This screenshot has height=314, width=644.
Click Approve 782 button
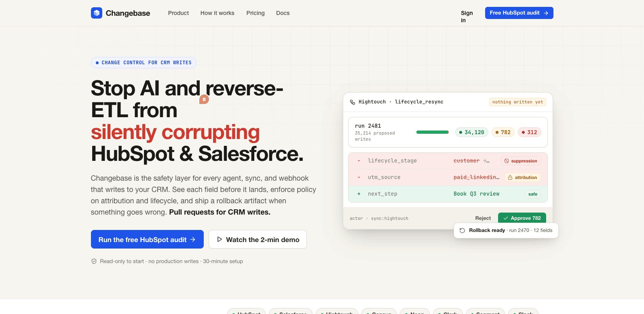[x=522, y=218]
